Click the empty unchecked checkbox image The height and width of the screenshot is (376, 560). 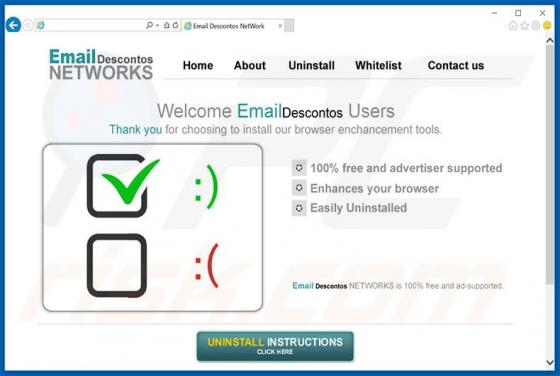(x=117, y=265)
